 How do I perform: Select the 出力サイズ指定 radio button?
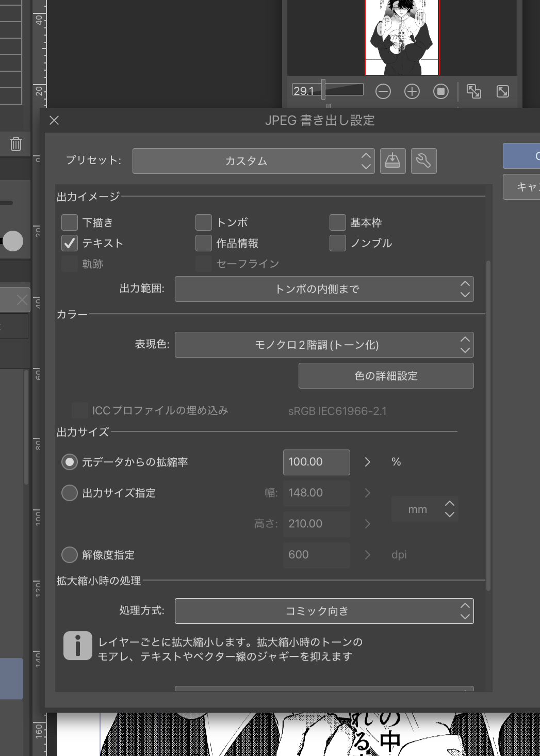click(70, 493)
